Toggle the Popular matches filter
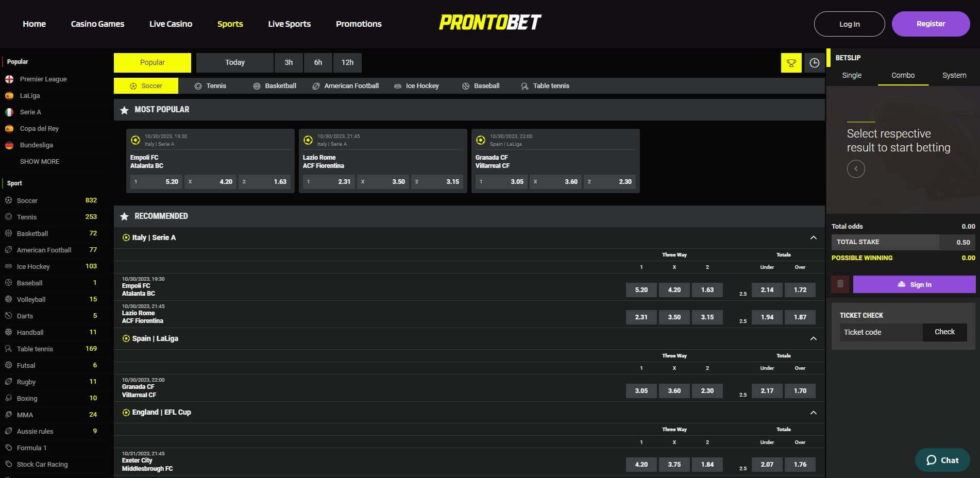This screenshot has height=478, width=980. pos(152,62)
